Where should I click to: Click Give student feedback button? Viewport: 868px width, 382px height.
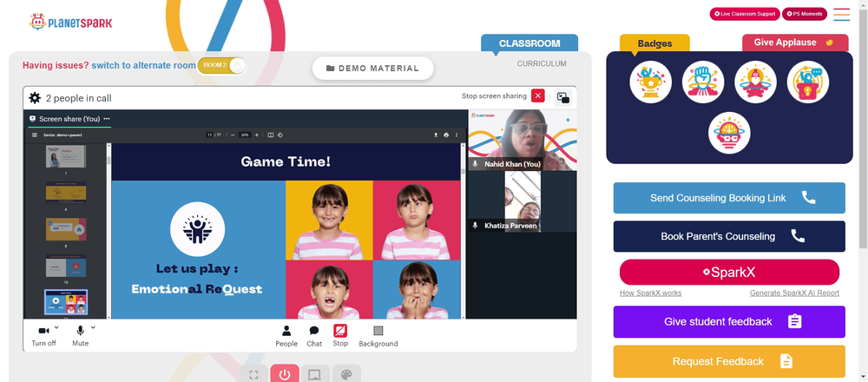[x=729, y=321]
